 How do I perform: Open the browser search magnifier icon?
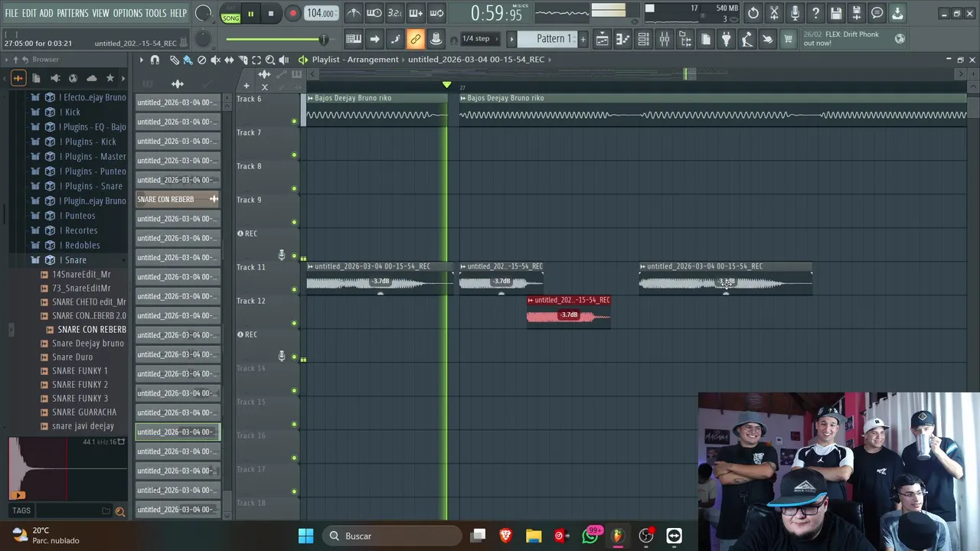pos(119,511)
